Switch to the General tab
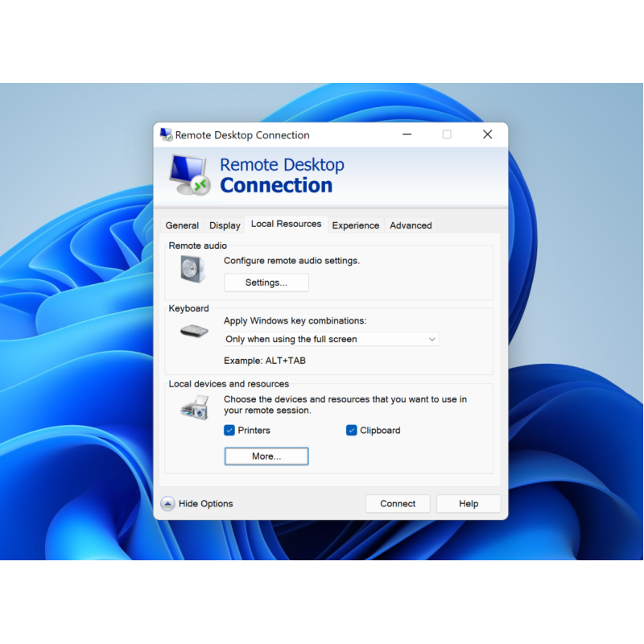 coord(182,225)
